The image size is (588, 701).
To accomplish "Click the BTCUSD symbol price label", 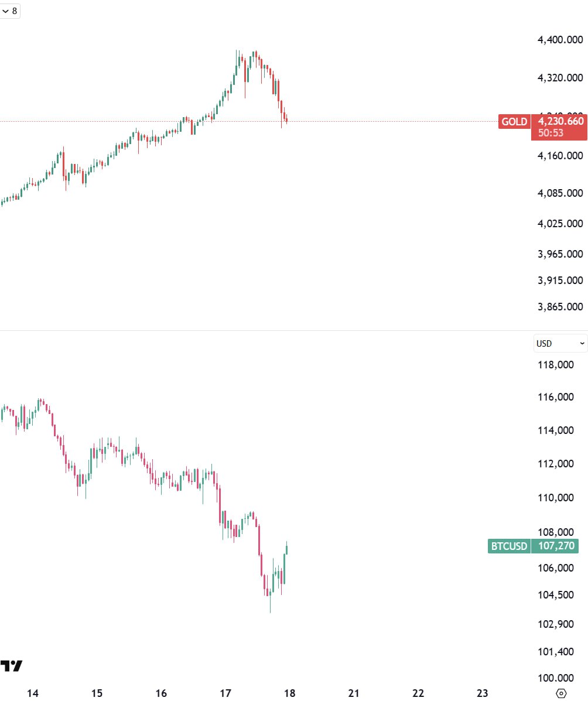I will pos(508,546).
